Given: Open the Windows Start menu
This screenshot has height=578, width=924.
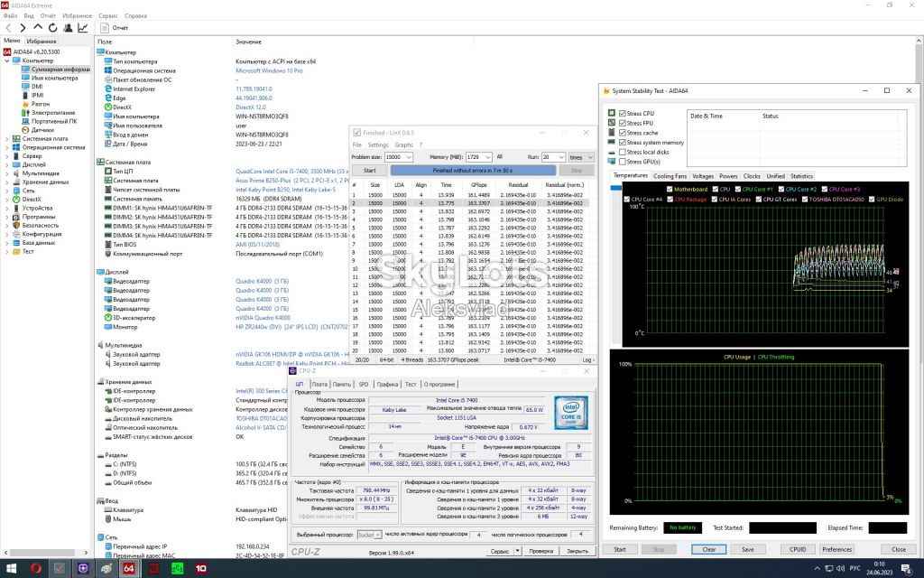Looking at the screenshot, I should pos(11,569).
